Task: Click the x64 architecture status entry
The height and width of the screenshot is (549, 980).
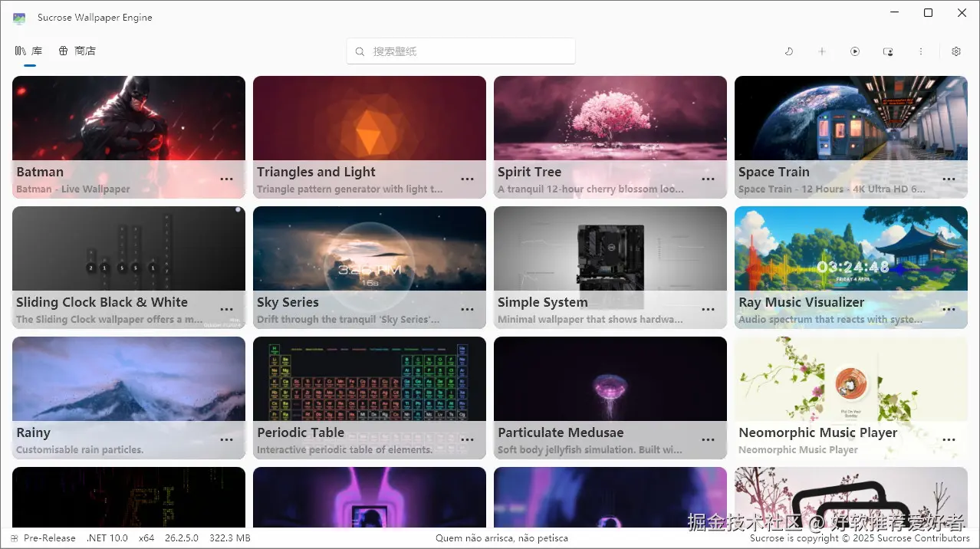Action: [x=146, y=538]
